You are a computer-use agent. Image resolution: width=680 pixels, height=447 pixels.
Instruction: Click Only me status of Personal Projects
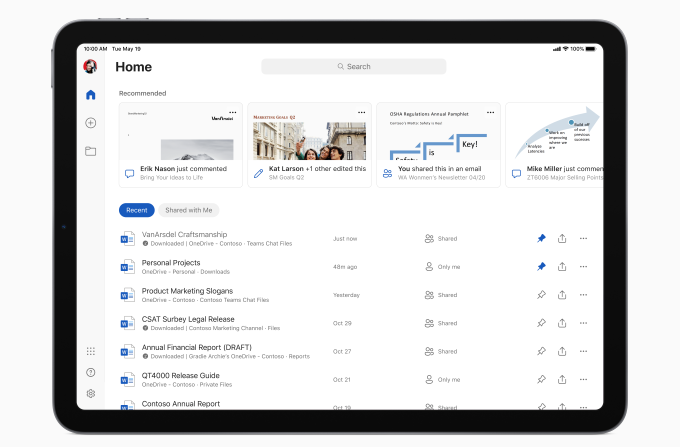[442, 267]
